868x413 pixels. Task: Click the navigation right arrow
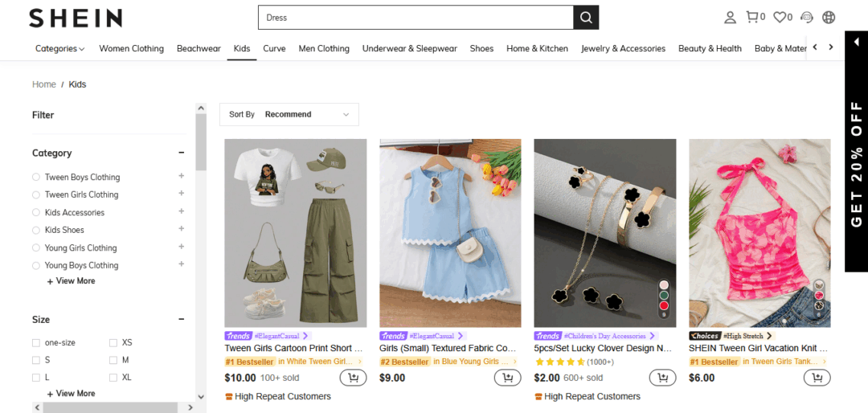click(830, 47)
